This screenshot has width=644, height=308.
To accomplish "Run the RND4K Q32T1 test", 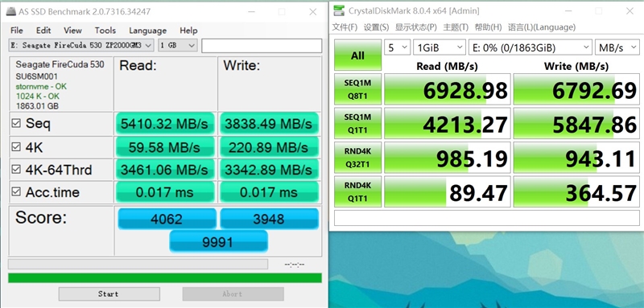I will pyautogui.click(x=357, y=158).
